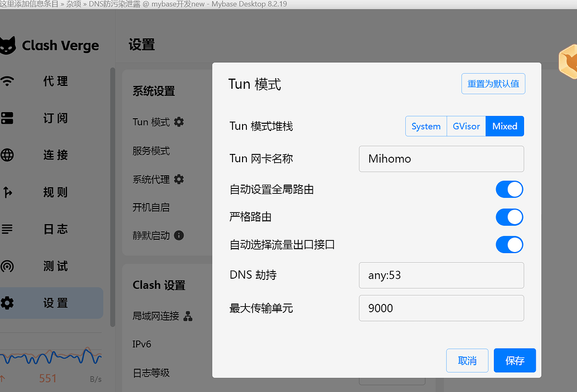Open 系统代理 gear settings icon

(x=179, y=179)
